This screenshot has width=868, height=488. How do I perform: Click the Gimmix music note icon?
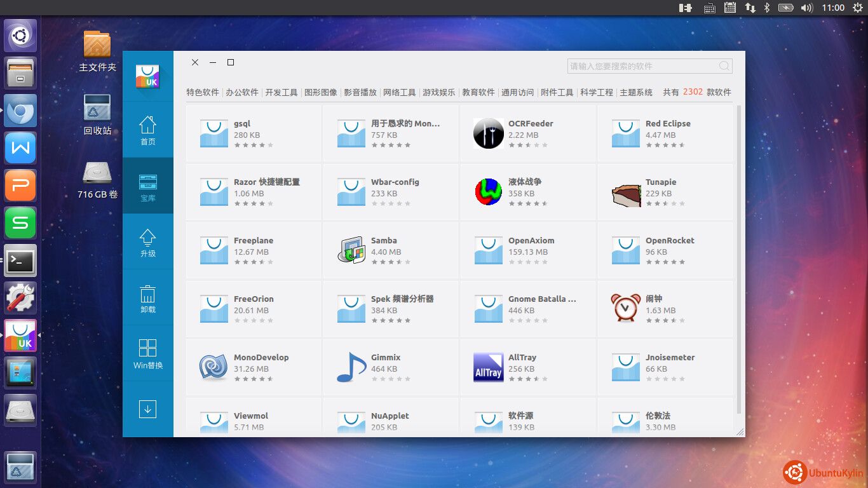click(x=351, y=367)
